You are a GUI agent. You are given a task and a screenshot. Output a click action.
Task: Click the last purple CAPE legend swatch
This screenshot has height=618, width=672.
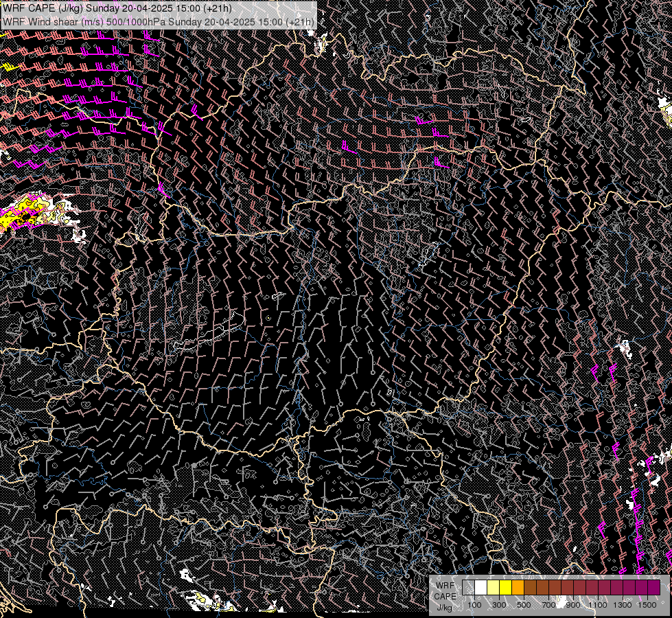pos(654,587)
